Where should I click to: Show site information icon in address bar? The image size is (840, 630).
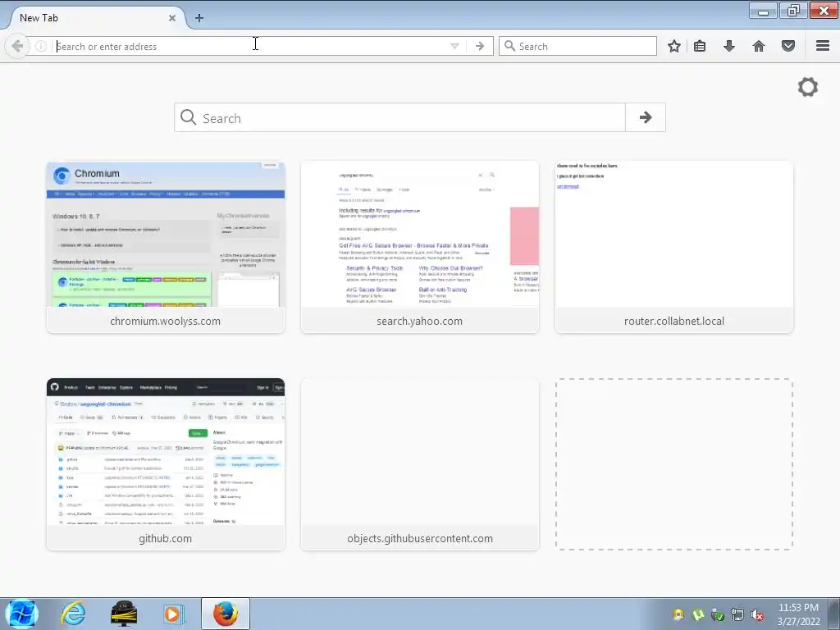tap(41, 46)
